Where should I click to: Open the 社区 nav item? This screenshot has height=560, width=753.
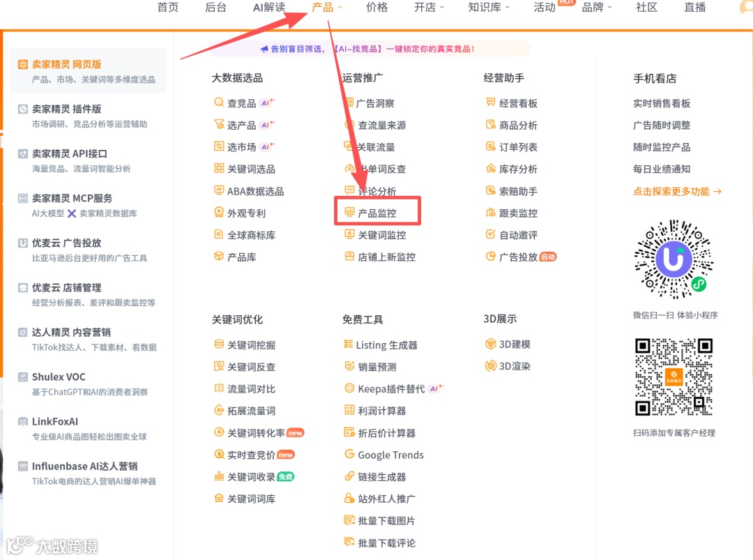pyautogui.click(x=646, y=7)
